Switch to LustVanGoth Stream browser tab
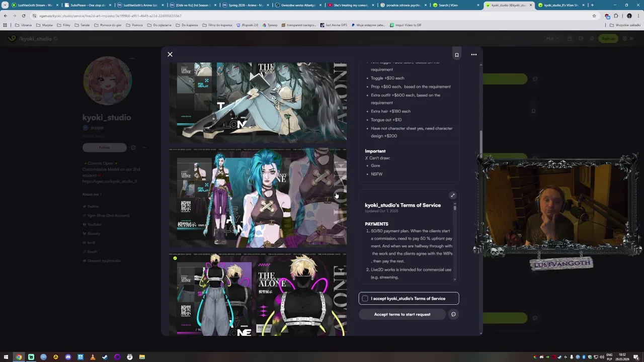Image resolution: width=644 pixels, height=362 pixels. pyautogui.click(x=35, y=5)
